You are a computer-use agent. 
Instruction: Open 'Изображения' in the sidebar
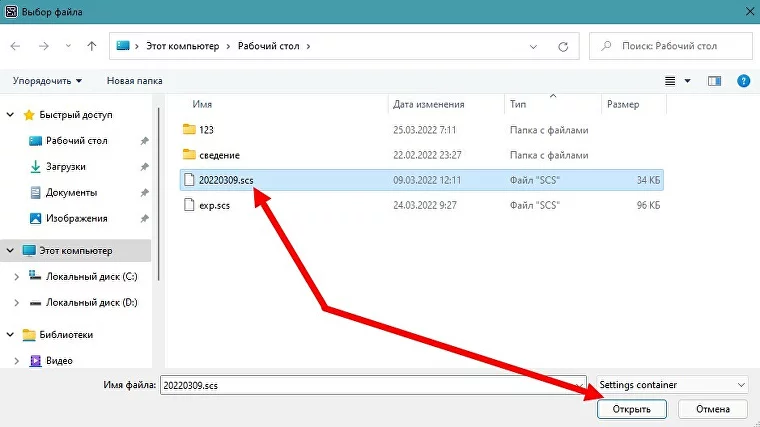click(x=77, y=218)
